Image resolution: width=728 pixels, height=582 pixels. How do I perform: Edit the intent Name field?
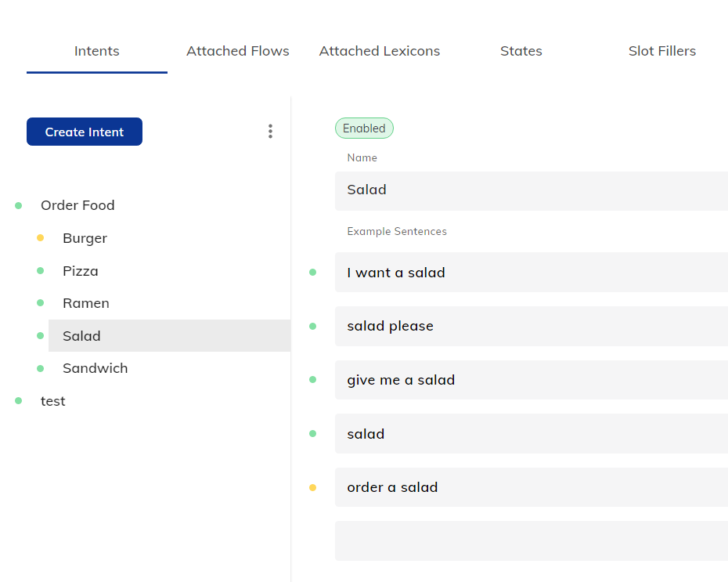pos(532,191)
